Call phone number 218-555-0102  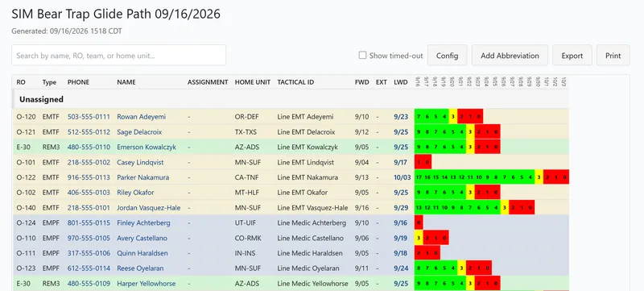pyautogui.click(x=89, y=162)
